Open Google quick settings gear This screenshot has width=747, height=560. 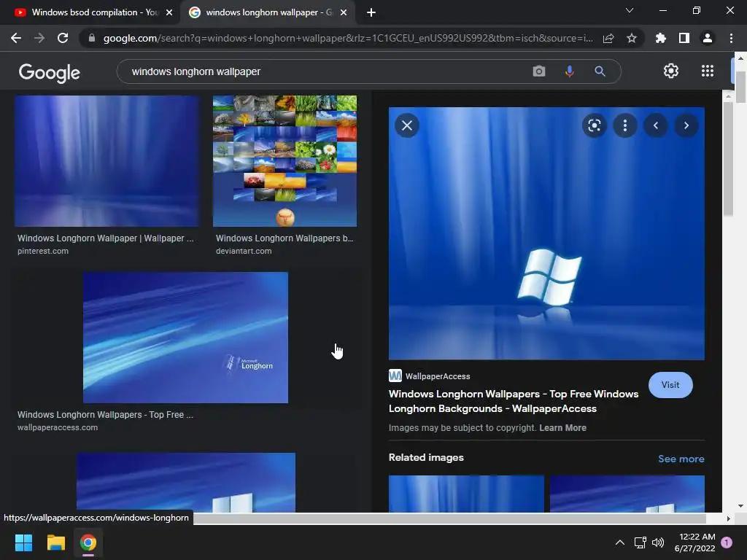(671, 71)
